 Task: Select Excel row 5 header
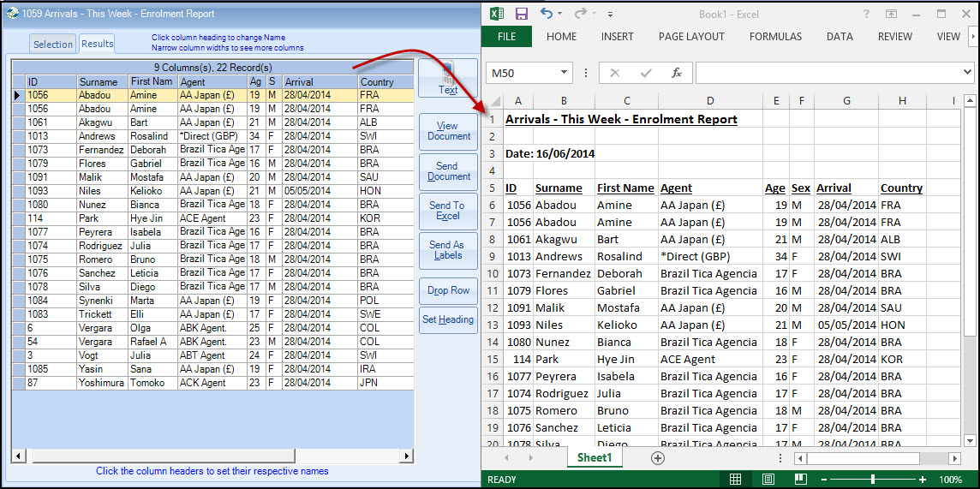(492, 188)
